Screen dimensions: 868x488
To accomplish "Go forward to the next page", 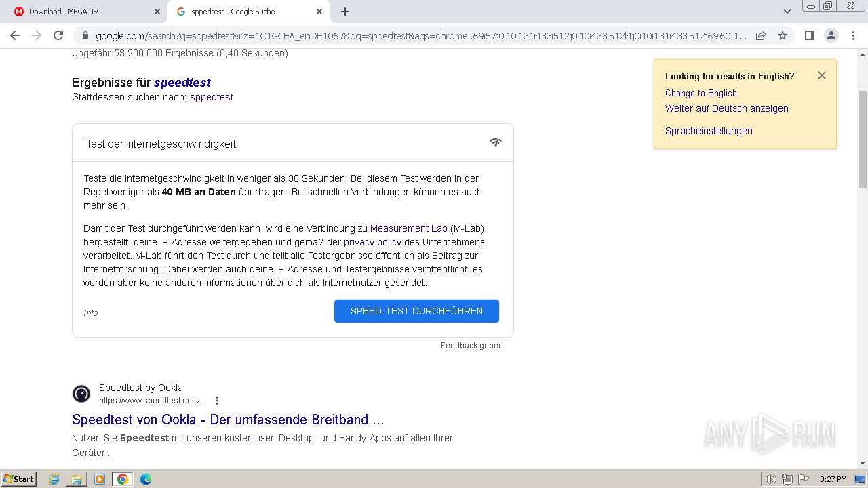I will [37, 35].
